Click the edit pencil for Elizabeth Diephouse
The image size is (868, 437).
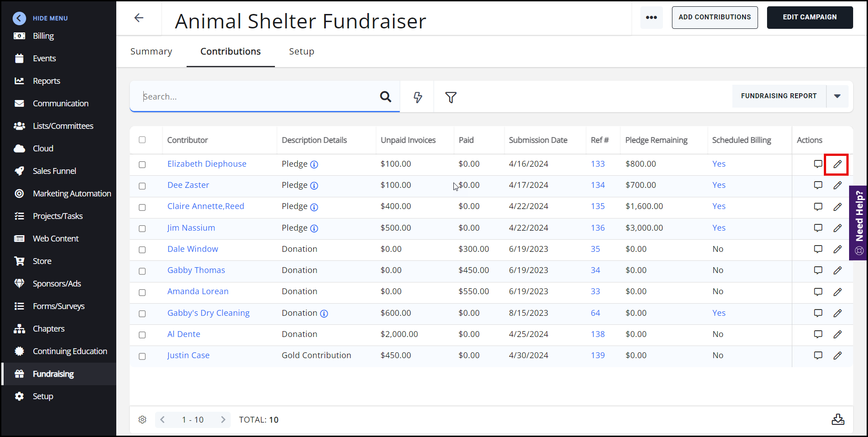(837, 164)
